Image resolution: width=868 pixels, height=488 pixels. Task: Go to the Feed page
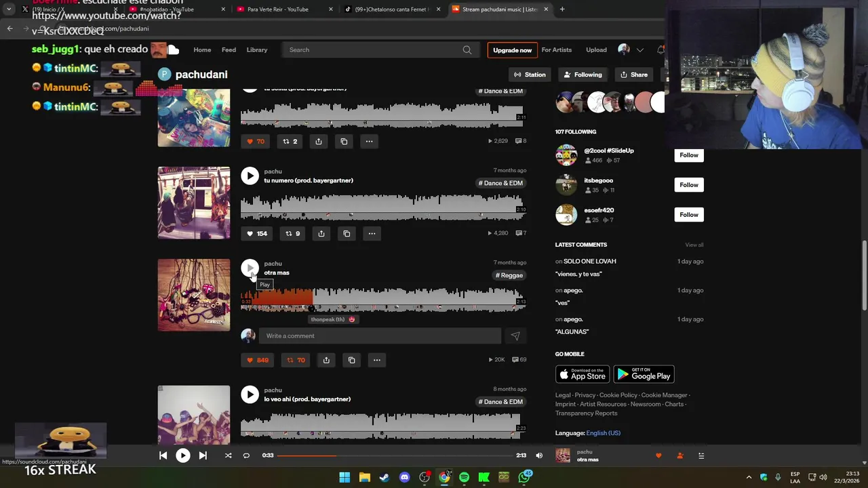coord(229,49)
